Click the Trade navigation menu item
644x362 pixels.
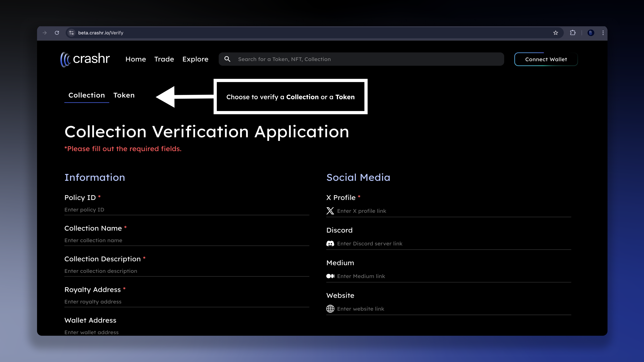(x=164, y=59)
